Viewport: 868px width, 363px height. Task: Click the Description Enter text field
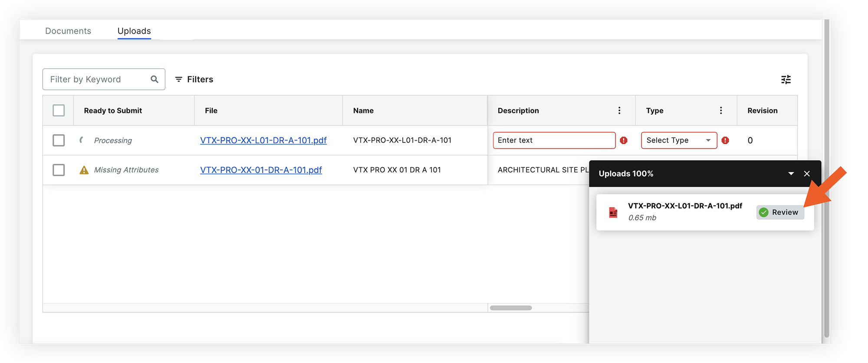point(554,140)
